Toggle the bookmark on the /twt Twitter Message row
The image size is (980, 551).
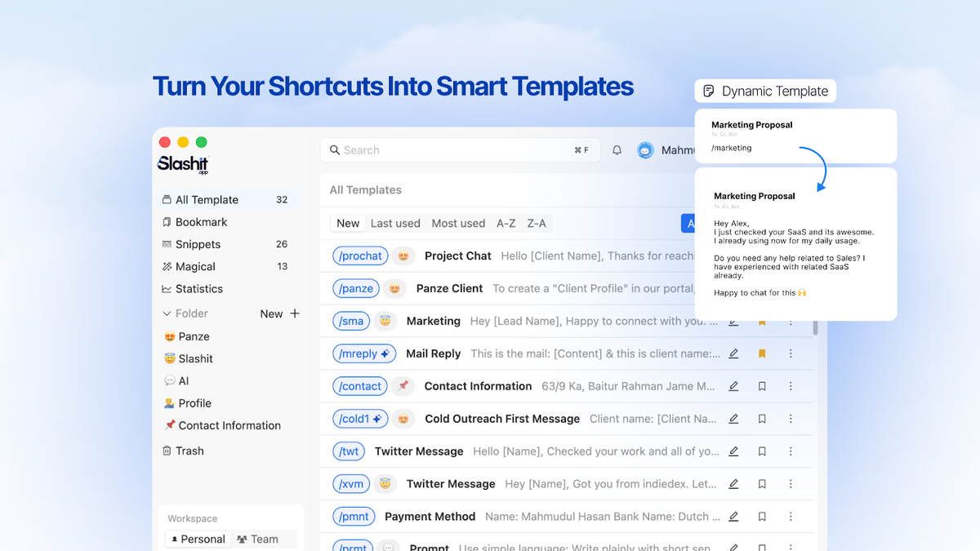pos(762,451)
